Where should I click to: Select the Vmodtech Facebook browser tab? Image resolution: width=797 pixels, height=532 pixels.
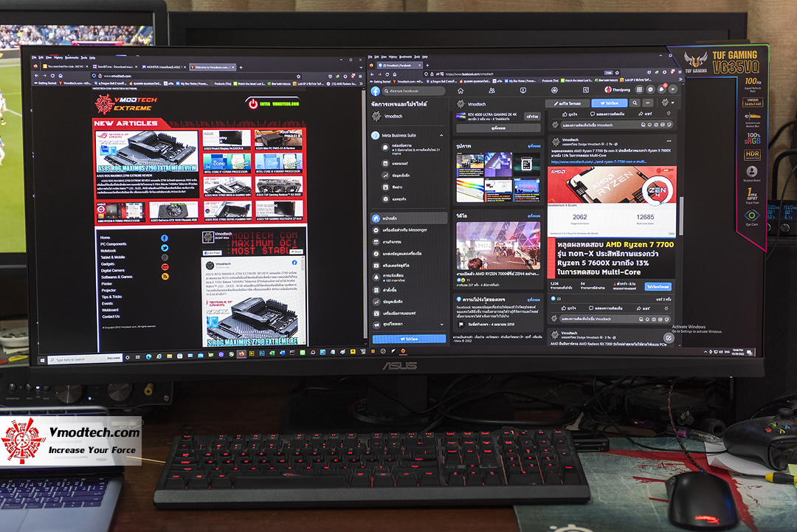(398, 66)
